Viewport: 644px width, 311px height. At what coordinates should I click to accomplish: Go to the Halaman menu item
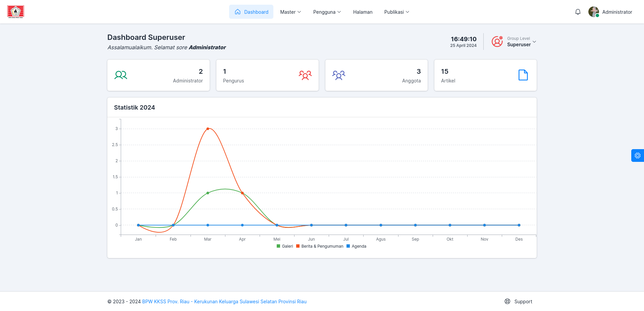(363, 12)
